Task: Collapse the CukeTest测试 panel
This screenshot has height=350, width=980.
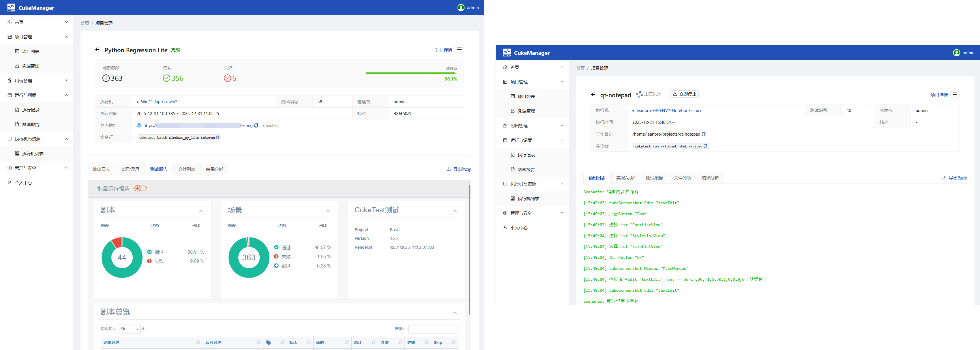Action: 455,211
